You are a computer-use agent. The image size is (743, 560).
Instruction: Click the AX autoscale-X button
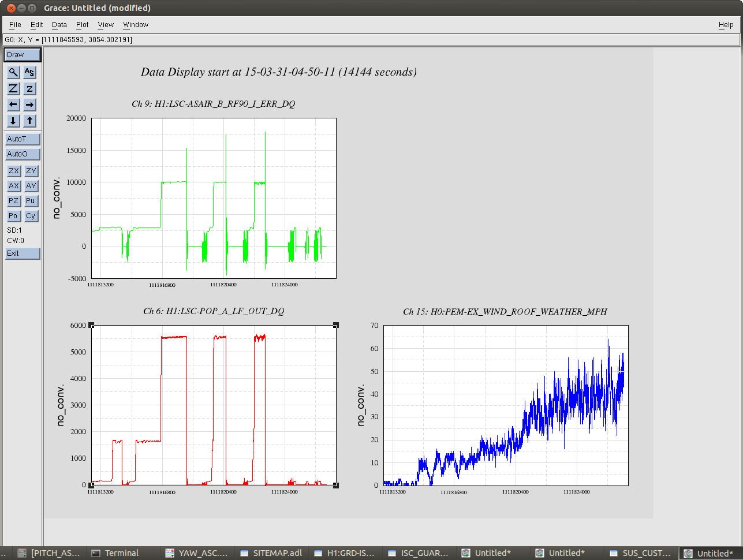[14, 186]
